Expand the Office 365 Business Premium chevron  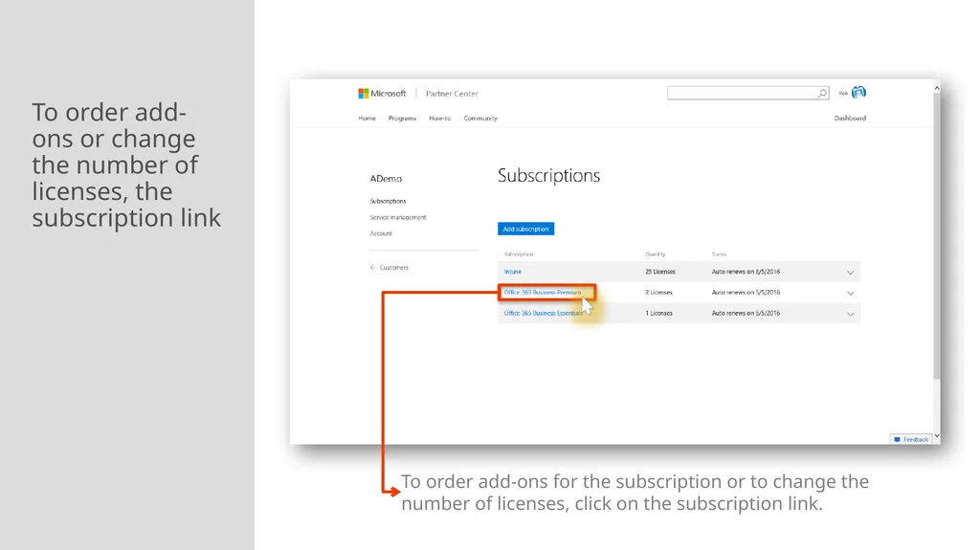[850, 293]
